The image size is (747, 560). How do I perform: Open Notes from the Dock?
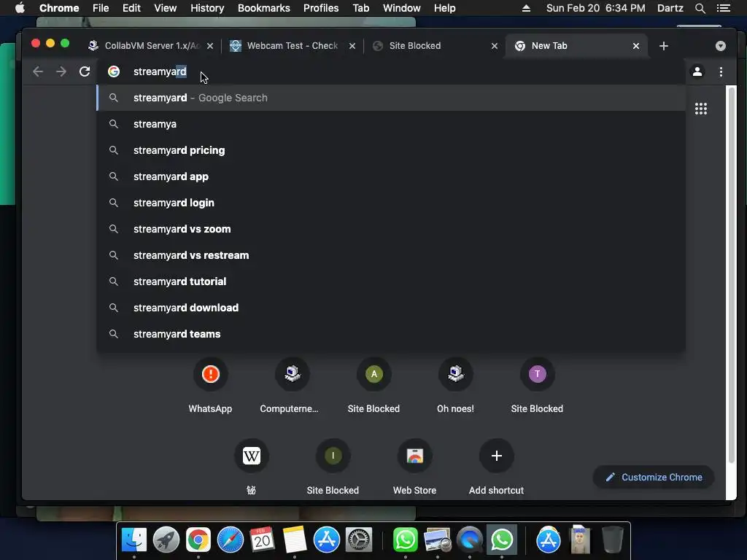click(295, 540)
